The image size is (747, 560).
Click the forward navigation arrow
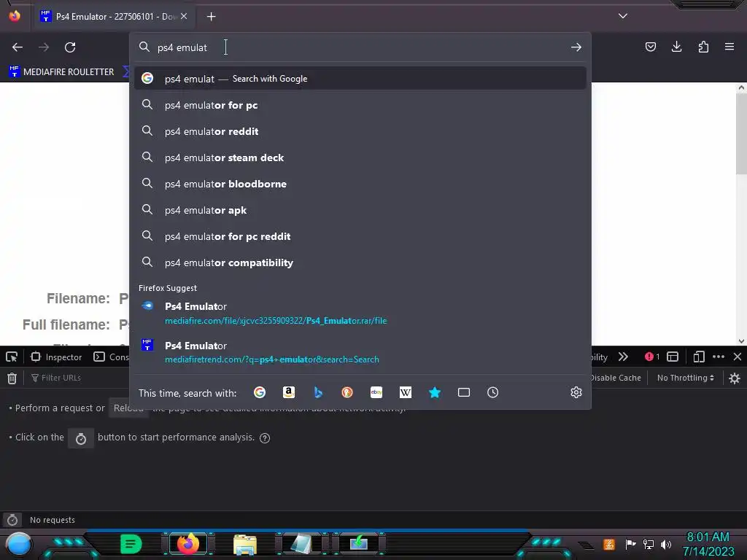(44, 47)
